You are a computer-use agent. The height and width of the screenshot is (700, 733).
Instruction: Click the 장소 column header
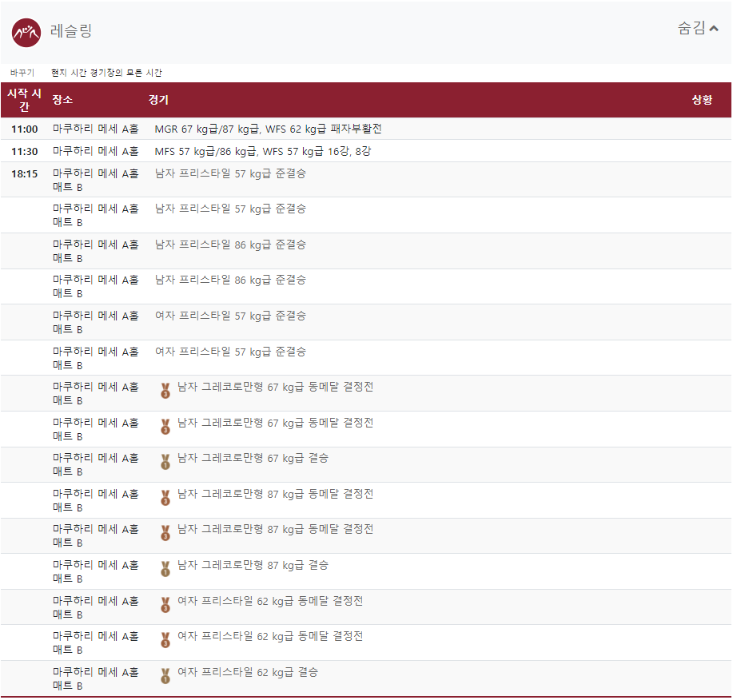click(x=62, y=100)
